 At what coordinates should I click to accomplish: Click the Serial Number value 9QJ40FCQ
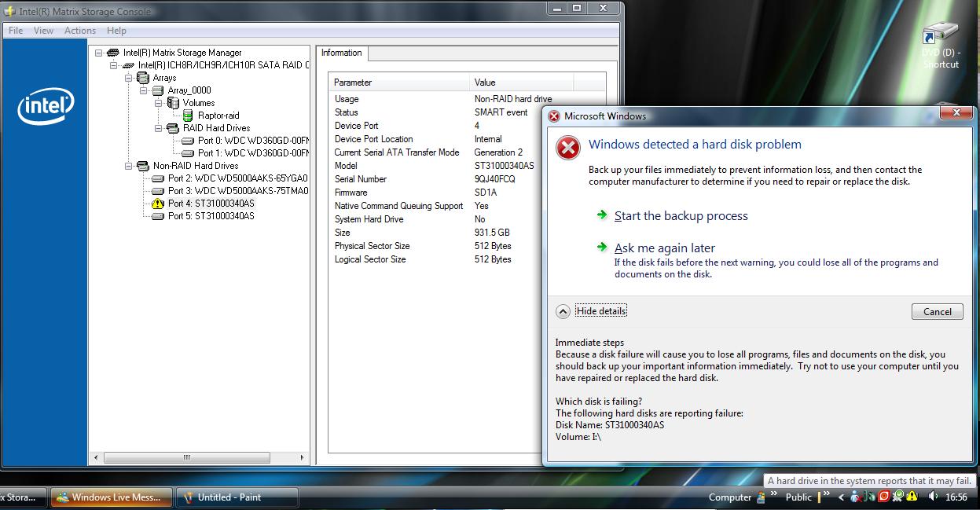[x=494, y=179]
